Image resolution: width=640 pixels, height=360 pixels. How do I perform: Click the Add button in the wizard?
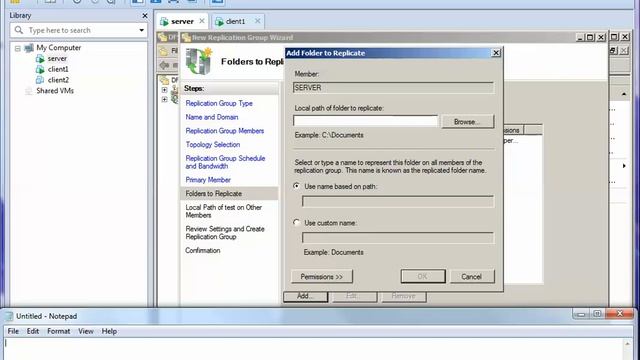click(305, 296)
